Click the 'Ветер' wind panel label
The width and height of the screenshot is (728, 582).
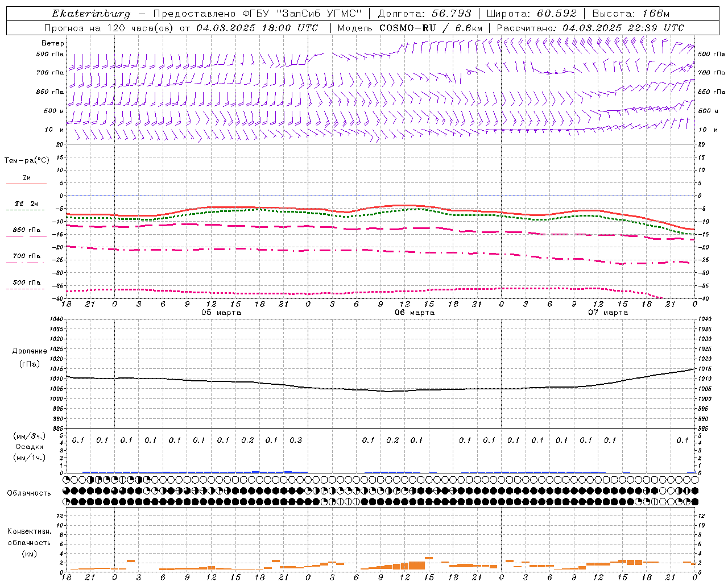pyautogui.click(x=53, y=43)
